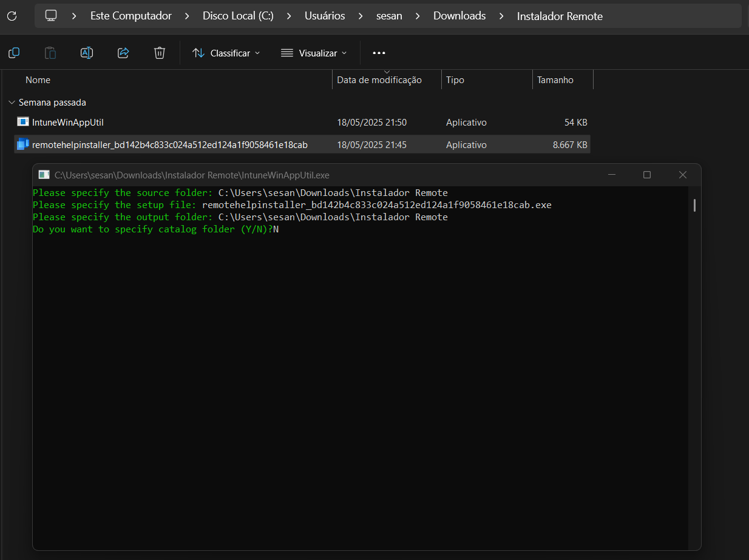Click date 18/05/2025 21:50 cell

click(x=371, y=123)
